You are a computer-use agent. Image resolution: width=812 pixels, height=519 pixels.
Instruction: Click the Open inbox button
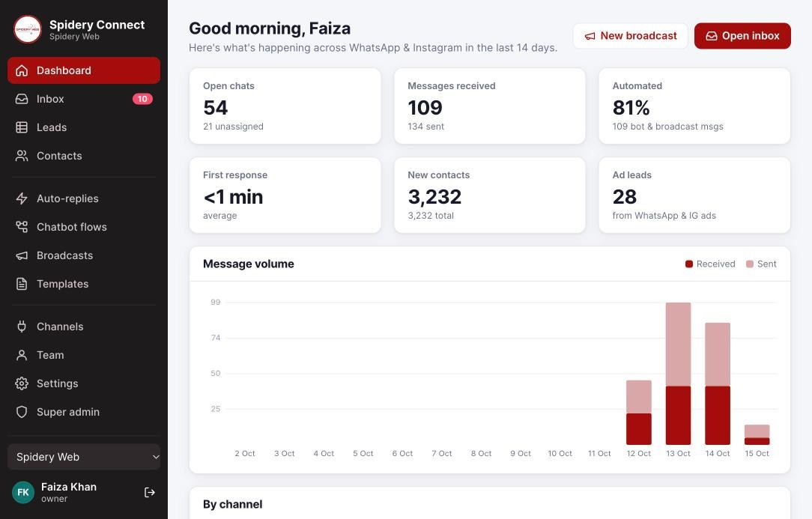click(742, 36)
